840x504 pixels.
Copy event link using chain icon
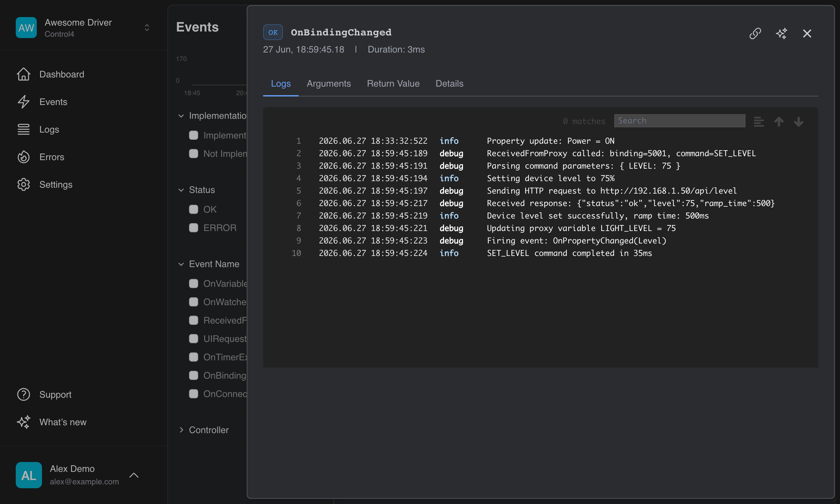click(x=755, y=33)
